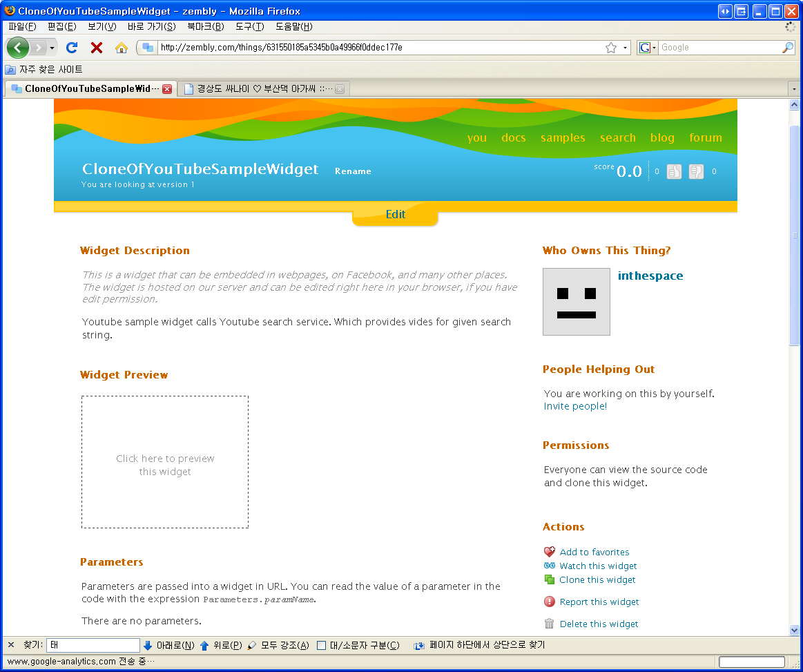Image resolution: width=803 pixels, height=672 pixels.
Task: Go to the home page icon
Action: pyautogui.click(x=122, y=48)
